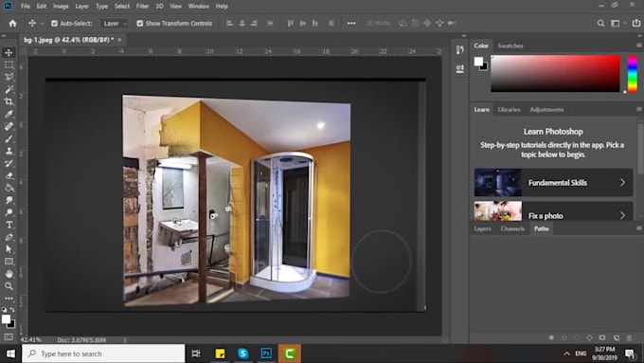This screenshot has width=644, height=363.
Task: Select the Magic Wand tool
Action: (9, 89)
